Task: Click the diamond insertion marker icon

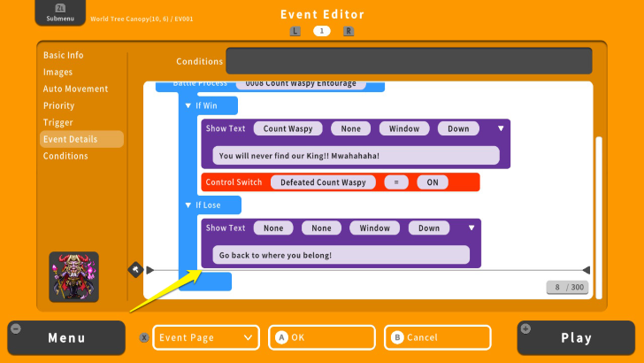Action: (135, 269)
